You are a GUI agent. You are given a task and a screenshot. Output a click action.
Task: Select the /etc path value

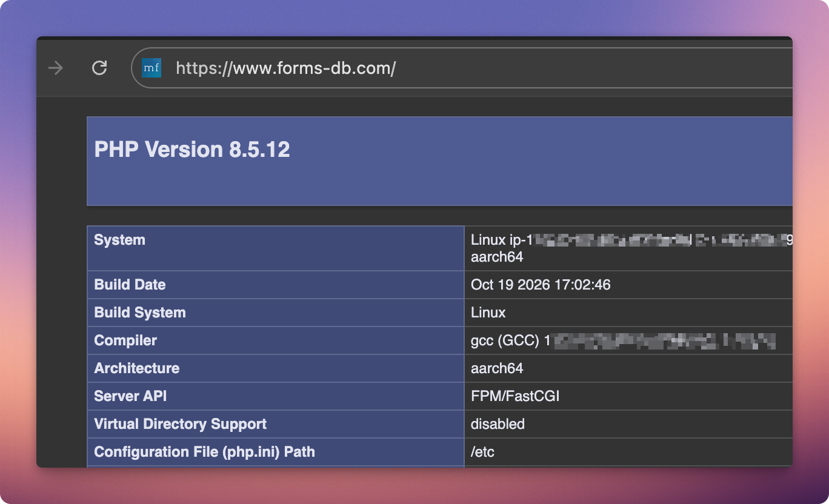482,452
